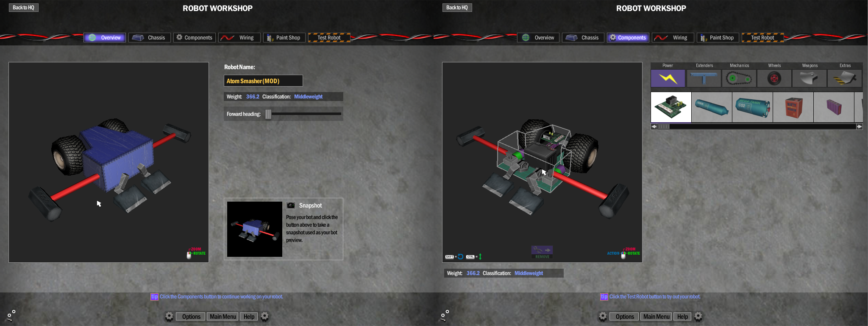Choose the Mechanics chain-and-sprocket category
This screenshot has height=326, width=868.
(739, 79)
